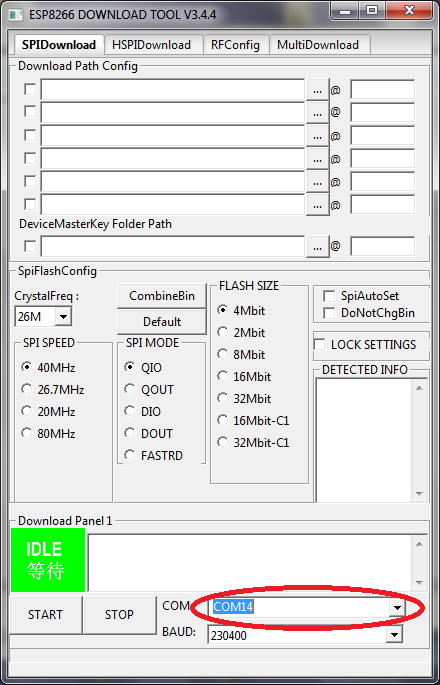This screenshot has width=440, height=685.
Task: Click the DETECTED INFO scrollbar down arrow
Action: 419,494
